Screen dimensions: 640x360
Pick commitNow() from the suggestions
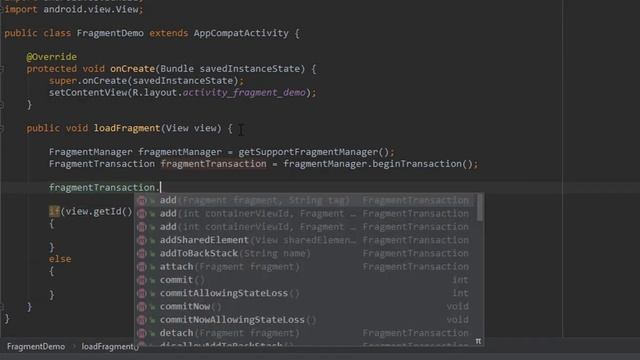click(x=305, y=307)
